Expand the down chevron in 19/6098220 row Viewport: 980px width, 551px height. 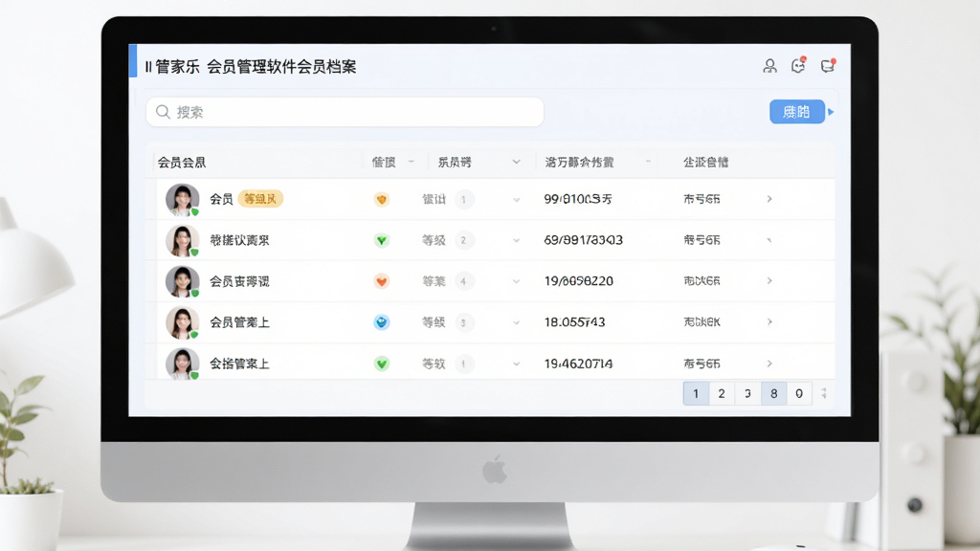click(516, 282)
